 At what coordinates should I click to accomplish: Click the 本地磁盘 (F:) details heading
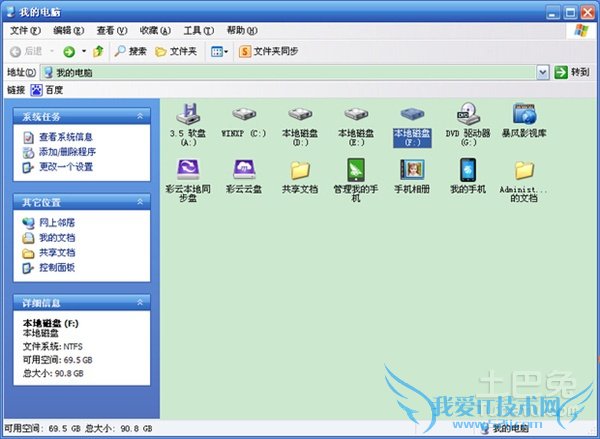(x=51, y=323)
